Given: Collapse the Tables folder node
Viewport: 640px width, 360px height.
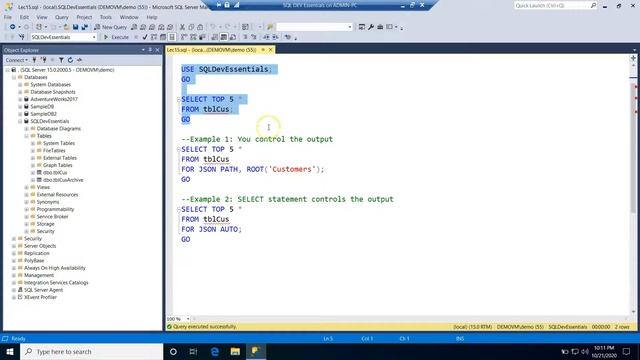Looking at the screenshot, I should 27,136.
